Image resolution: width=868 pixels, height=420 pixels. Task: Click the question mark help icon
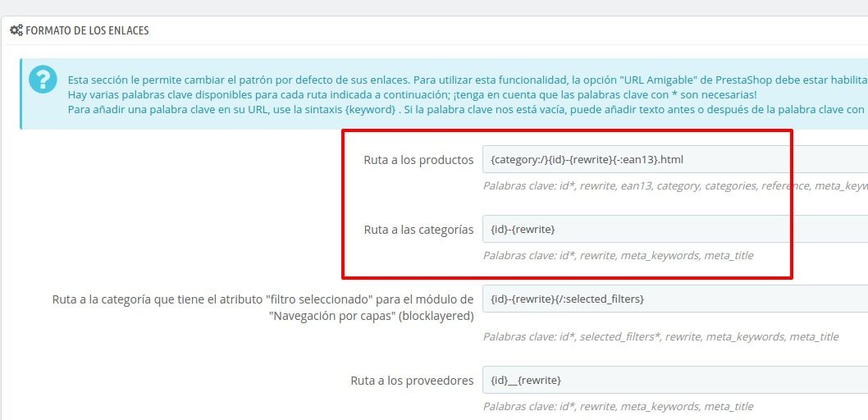pyautogui.click(x=43, y=79)
